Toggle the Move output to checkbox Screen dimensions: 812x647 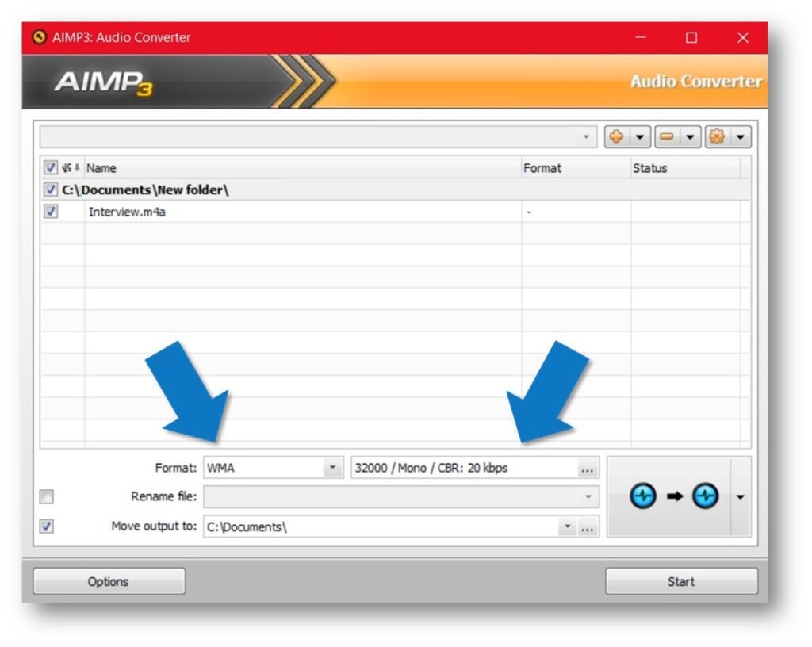pyautogui.click(x=47, y=526)
